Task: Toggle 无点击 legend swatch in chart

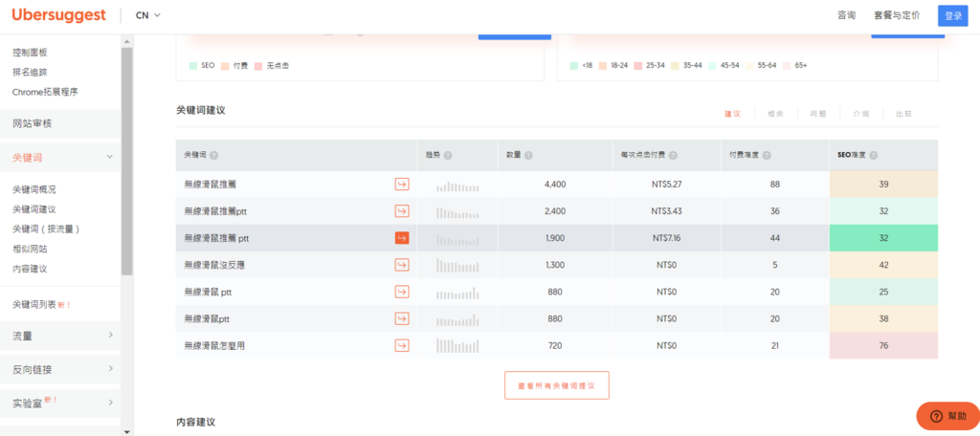Action: [x=258, y=66]
